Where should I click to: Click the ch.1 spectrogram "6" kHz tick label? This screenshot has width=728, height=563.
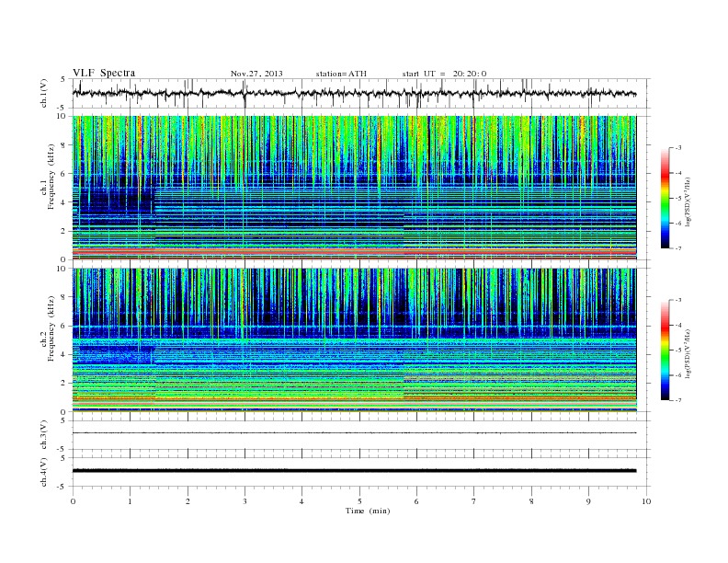pos(64,174)
